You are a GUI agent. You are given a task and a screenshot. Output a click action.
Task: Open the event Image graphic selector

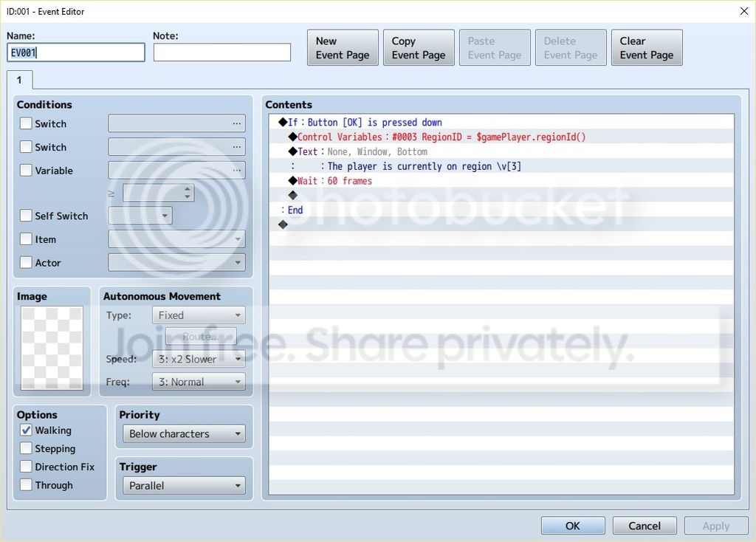point(52,348)
